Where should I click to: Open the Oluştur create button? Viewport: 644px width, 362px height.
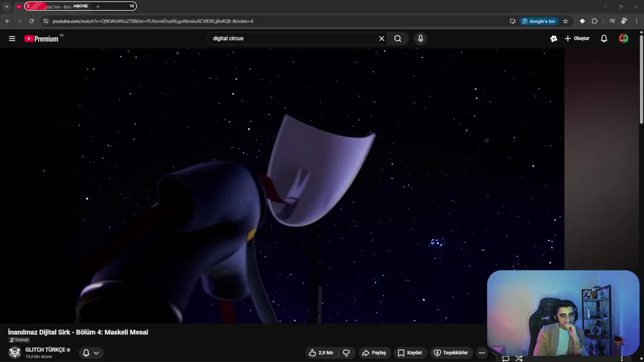coord(577,39)
